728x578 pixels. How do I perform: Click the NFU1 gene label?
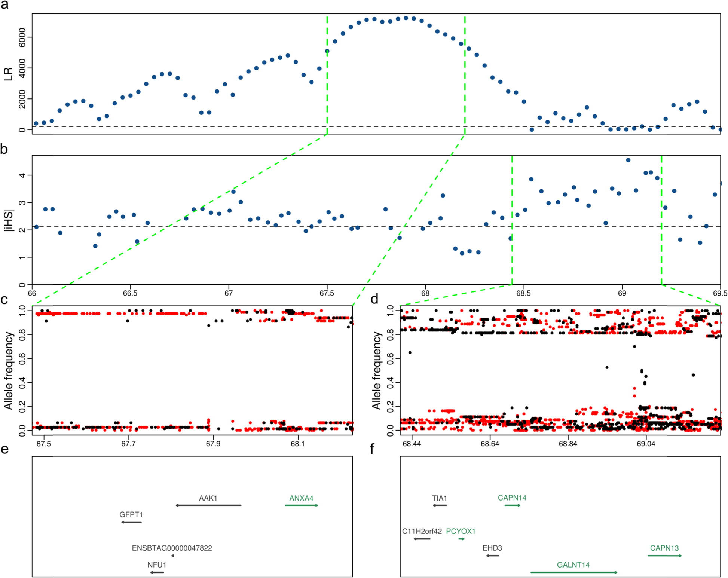(x=157, y=565)
